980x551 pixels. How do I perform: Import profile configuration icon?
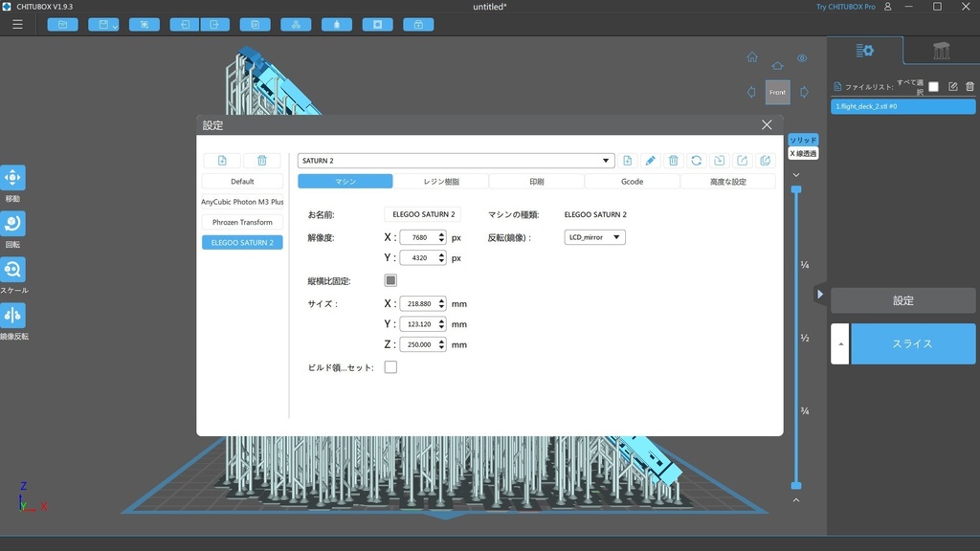[x=720, y=161]
